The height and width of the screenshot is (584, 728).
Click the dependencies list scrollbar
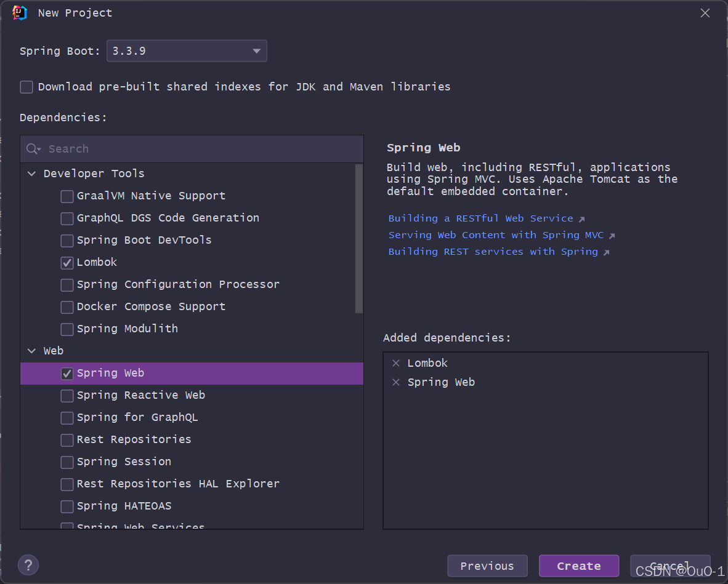click(x=358, y=239)
